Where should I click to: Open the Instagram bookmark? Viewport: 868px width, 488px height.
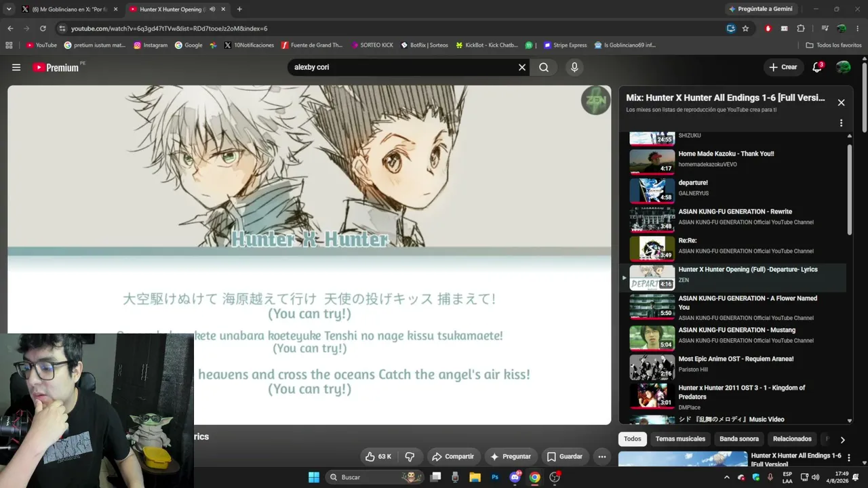coord(151,45)
